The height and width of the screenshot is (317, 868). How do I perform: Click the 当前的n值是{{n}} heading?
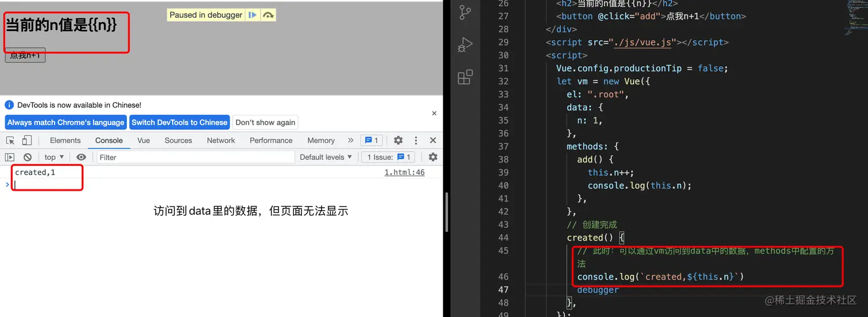[61, 25]
